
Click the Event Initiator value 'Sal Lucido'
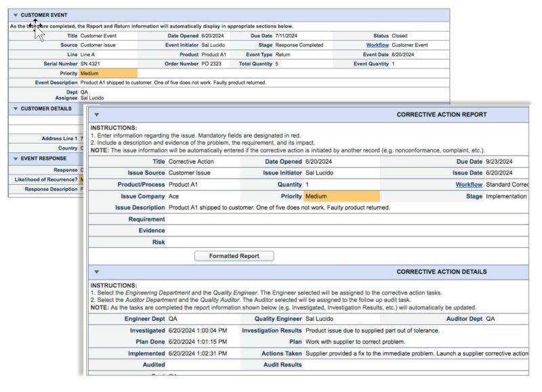213,45
